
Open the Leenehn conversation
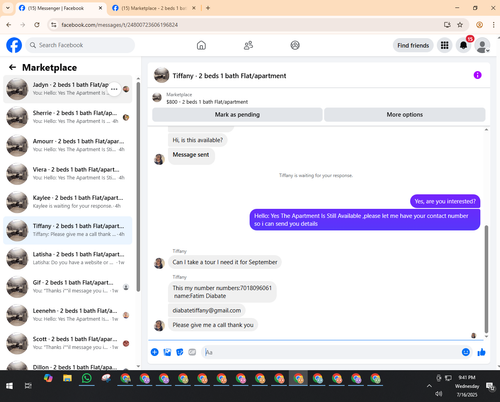(x=68, y=315)
